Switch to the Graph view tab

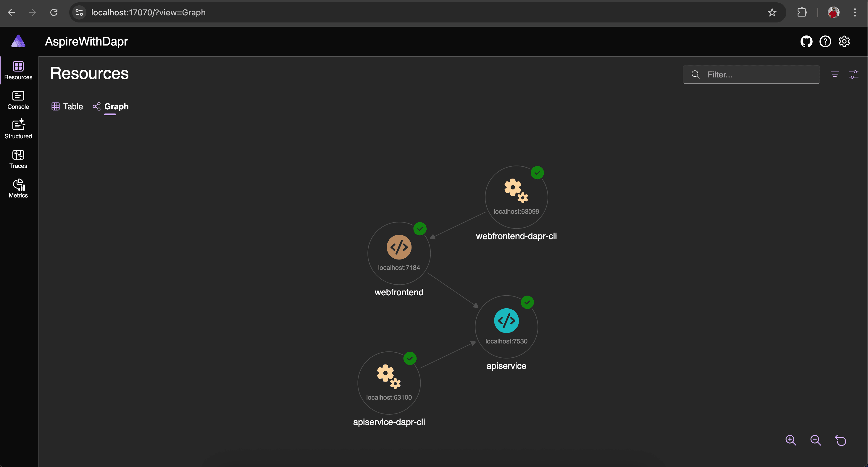[111, 106]
